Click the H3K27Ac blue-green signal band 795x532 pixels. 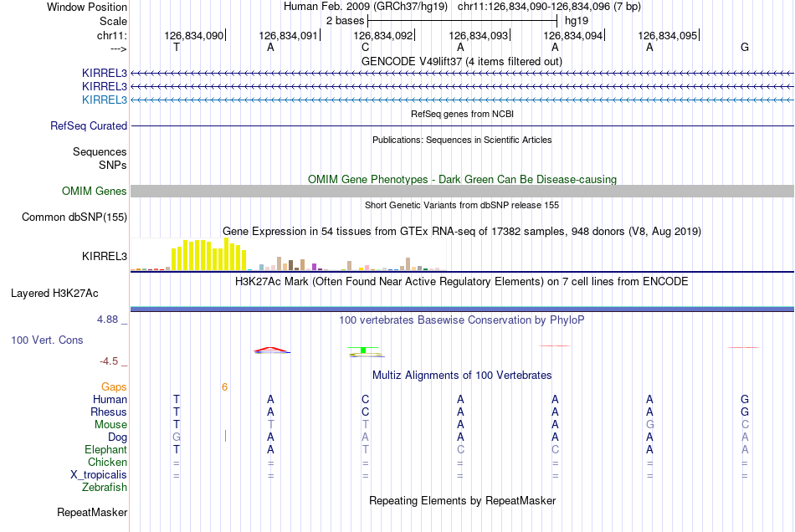pos(462,308)
